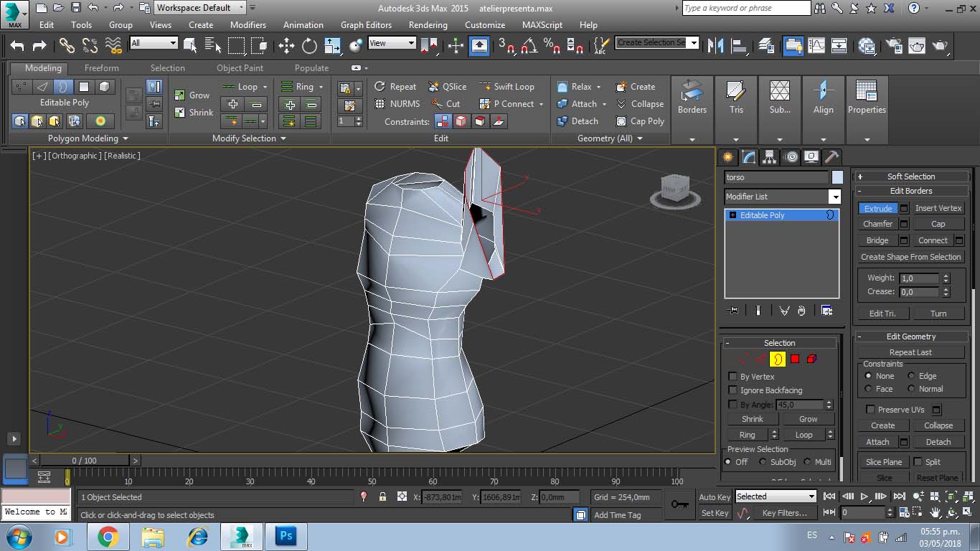
Task: Open Photoshop from the Windows taskbar
Action: pos(286,536)
